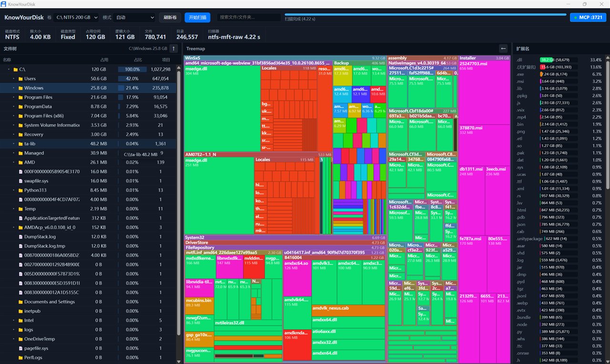Select the 25247703.msi treemap block
The height and width of the screenshot is (364, 610).
tap(484, 92)
